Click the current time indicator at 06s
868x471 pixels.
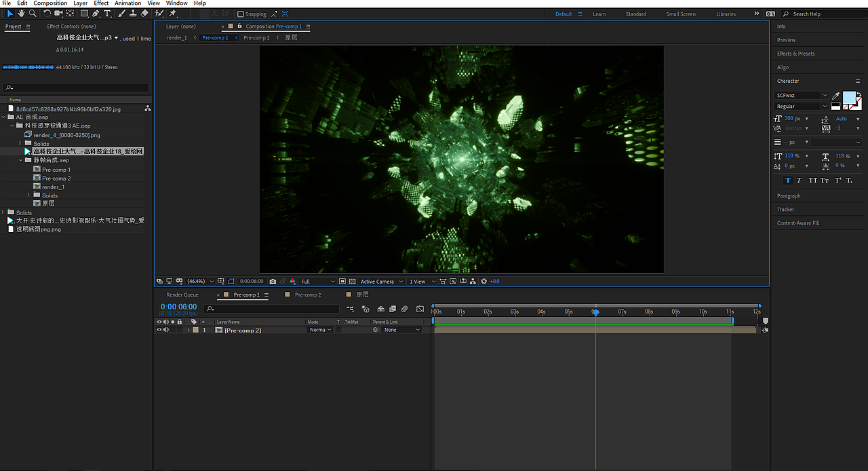(595, 312)
